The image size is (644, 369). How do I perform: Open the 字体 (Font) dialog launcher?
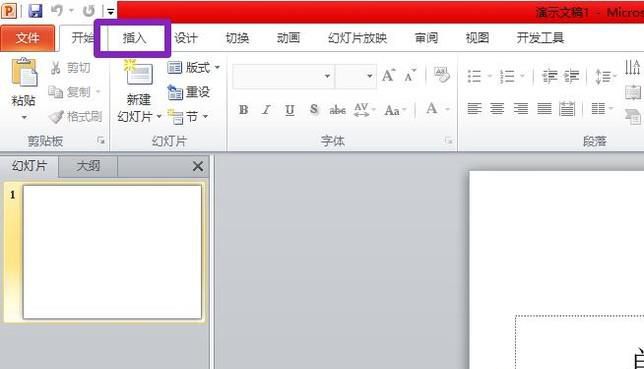[x=448, y=141]
